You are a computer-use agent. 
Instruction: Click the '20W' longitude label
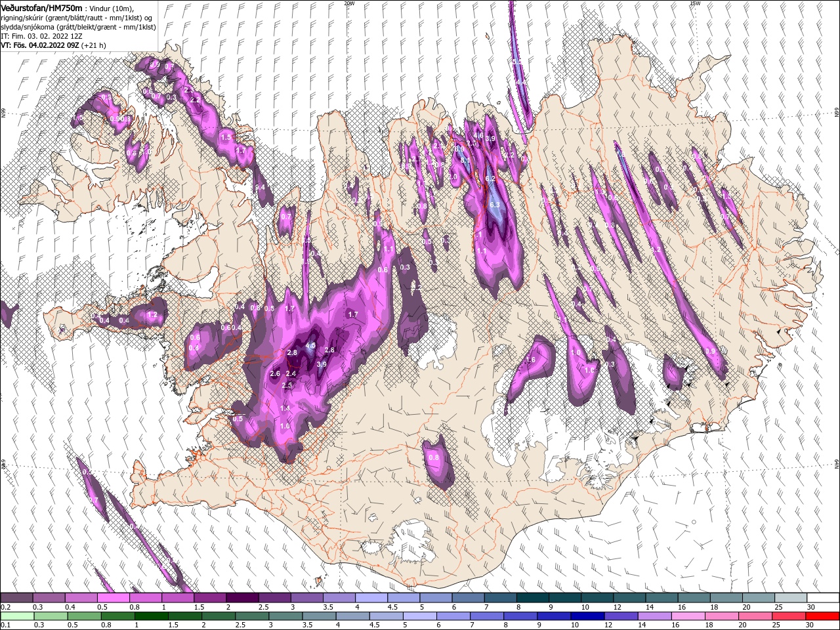click(x=349, y=3)
